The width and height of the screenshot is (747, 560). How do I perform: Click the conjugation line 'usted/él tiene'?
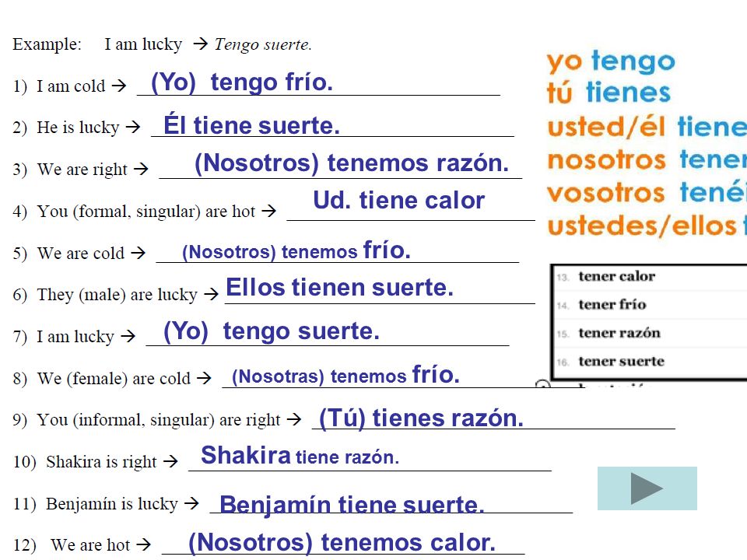(x=647, y=127)
